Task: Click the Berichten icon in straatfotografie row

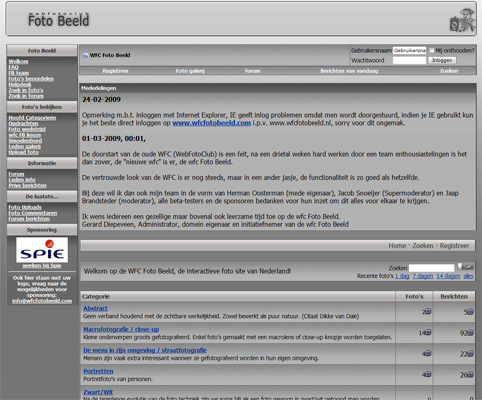Action: pyautogui.click(x=470, y=354)
